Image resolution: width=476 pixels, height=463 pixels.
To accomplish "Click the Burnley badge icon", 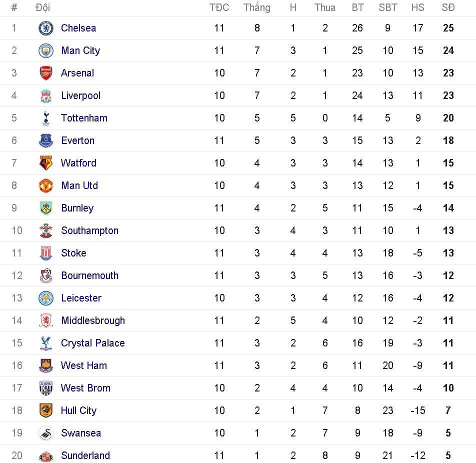I will pos(46,208).
